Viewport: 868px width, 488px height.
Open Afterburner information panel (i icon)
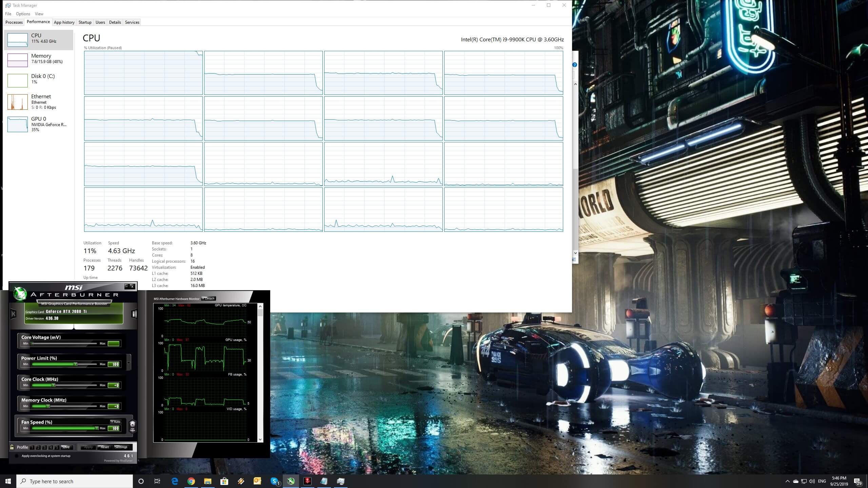coord(134,314)
